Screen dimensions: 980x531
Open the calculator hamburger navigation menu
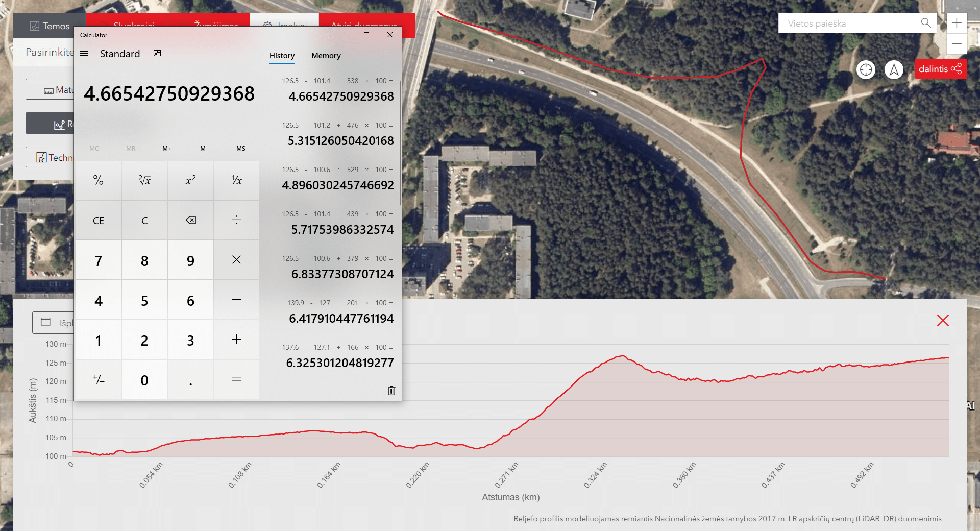85,54
